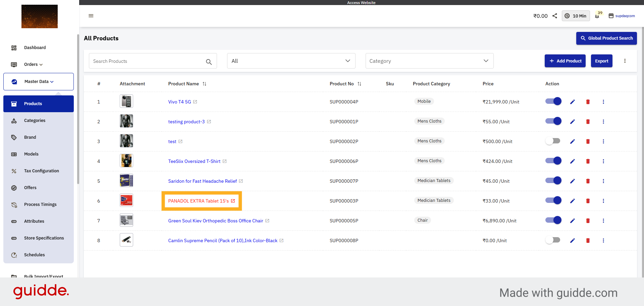Viewport: 644px width, 306px height.
Task: Click the share icon beside ₹0.00
Action: [555, 16]
